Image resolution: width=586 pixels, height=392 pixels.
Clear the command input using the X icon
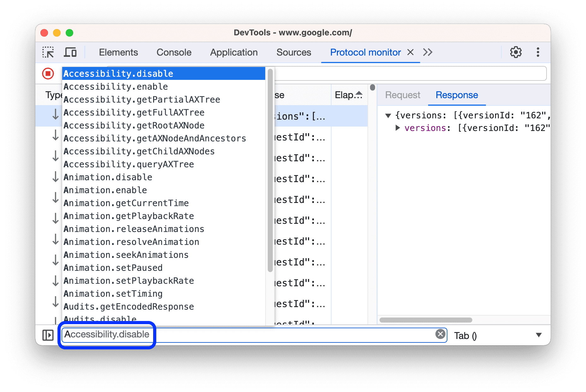tap(440, 335)
